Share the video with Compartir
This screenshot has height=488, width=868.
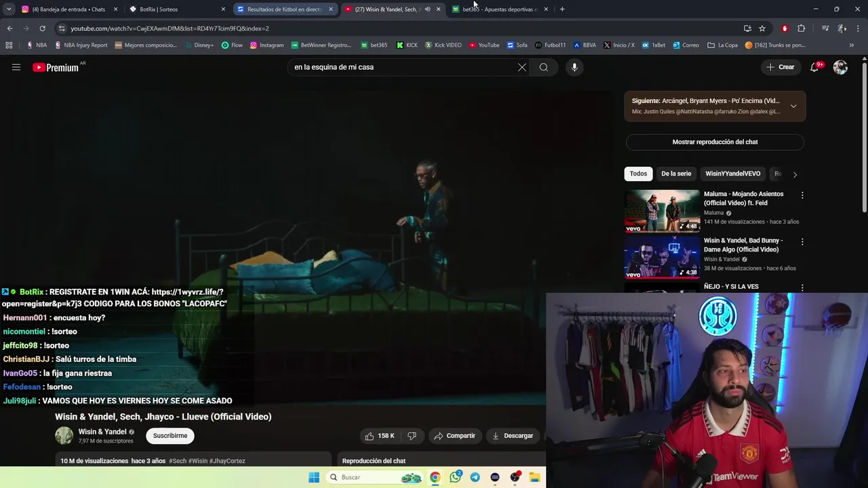pos(454,436)
